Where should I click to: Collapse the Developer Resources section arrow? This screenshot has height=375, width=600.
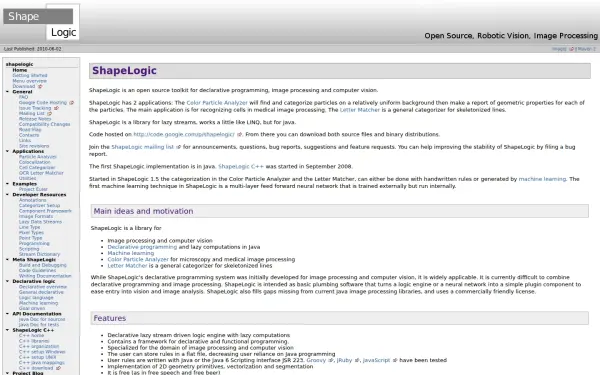point(7,194)
